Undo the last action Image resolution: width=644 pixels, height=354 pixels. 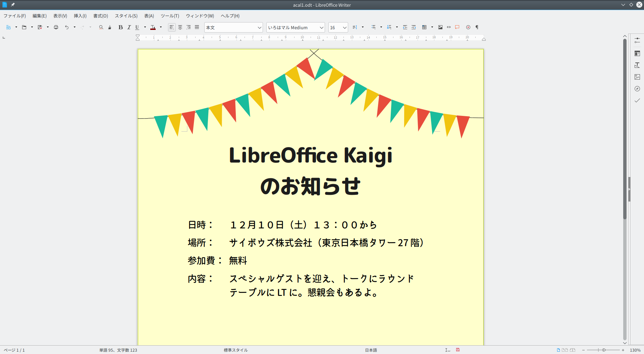[x=67, y=27]
